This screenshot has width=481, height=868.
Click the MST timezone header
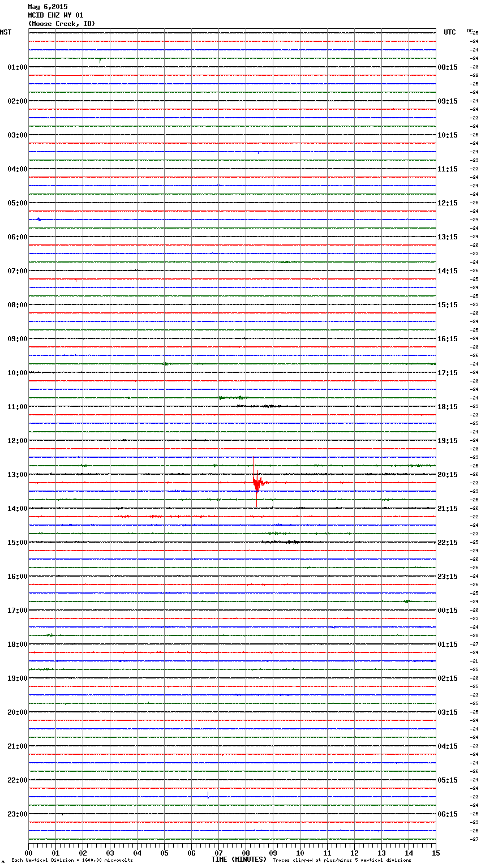pyautogui.click(x=6, y=32)
